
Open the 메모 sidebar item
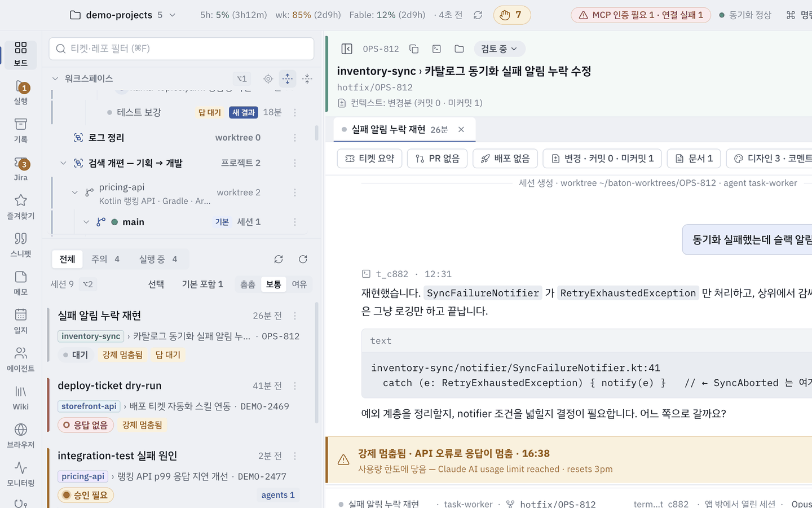(20, 284)
